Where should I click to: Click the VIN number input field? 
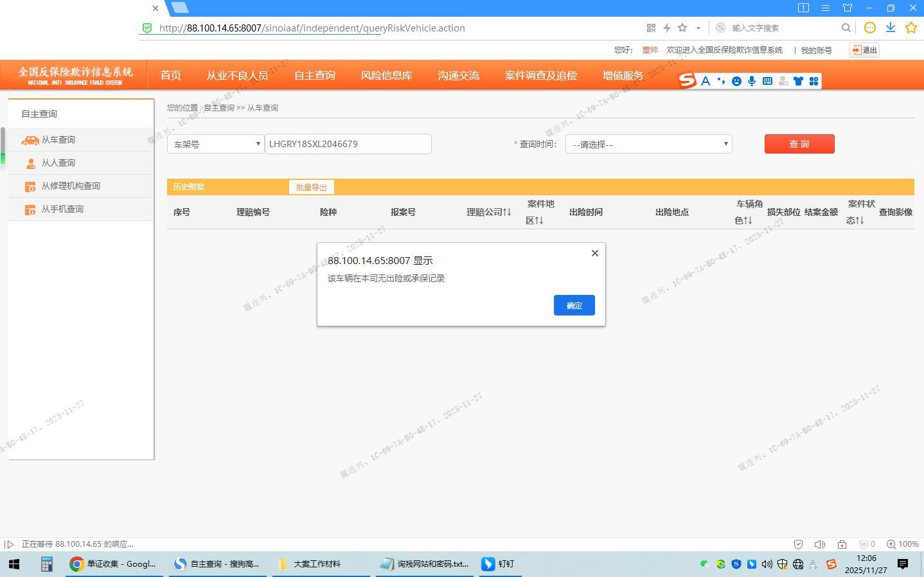point(348,144)
